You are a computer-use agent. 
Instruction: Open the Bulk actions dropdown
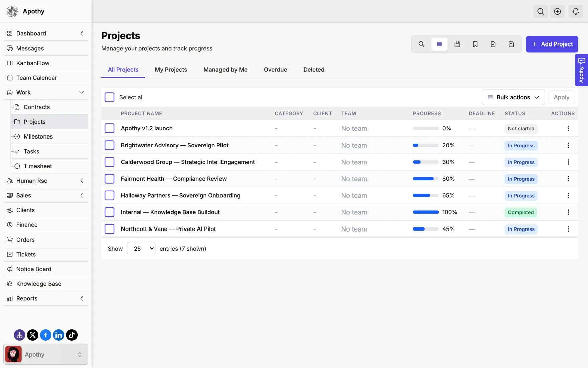(x=513, y=97)
